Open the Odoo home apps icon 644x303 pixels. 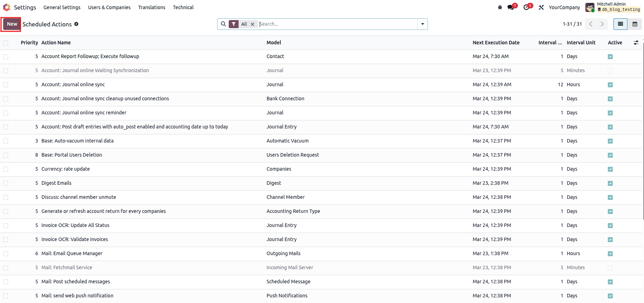7,7
